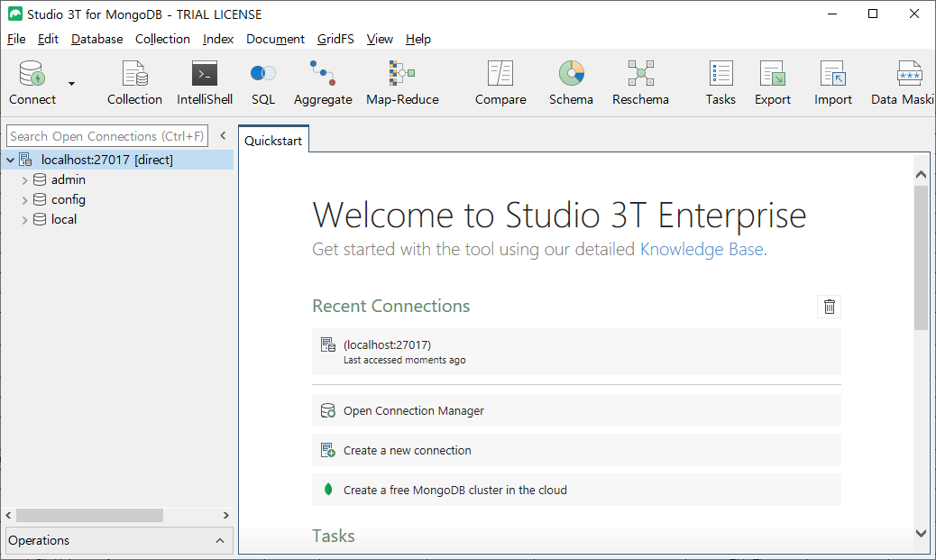936x560 pixels.
Task: Click the Studio 3T app logo icon
Action: coord(15,14)
